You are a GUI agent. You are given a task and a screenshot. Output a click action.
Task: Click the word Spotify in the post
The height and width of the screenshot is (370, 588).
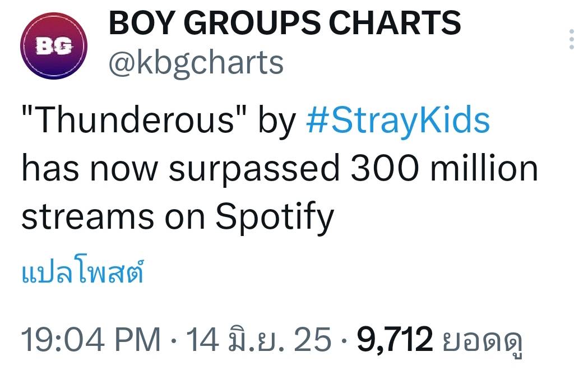click(275, 218)
